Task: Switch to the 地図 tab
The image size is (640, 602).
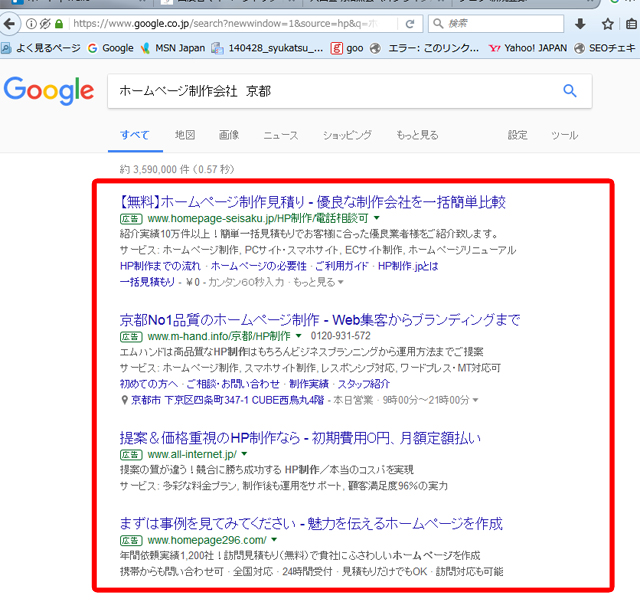Action: pos(185,135)
